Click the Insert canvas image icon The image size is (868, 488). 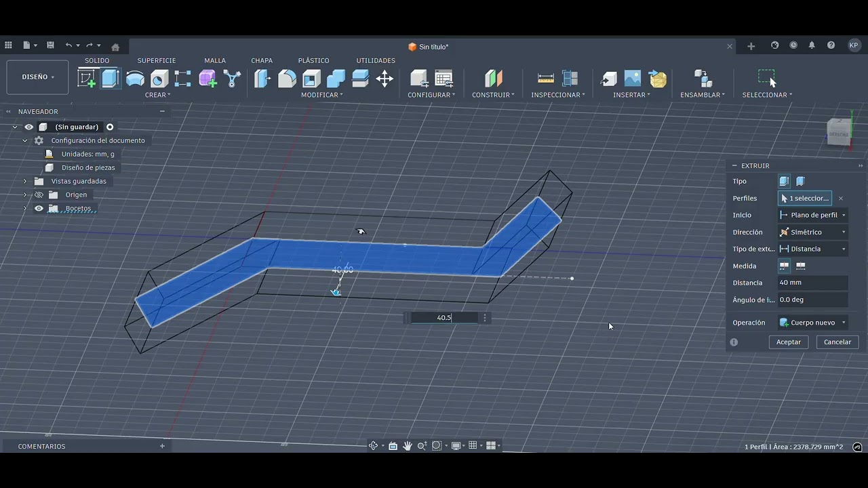tap(632, 79)
